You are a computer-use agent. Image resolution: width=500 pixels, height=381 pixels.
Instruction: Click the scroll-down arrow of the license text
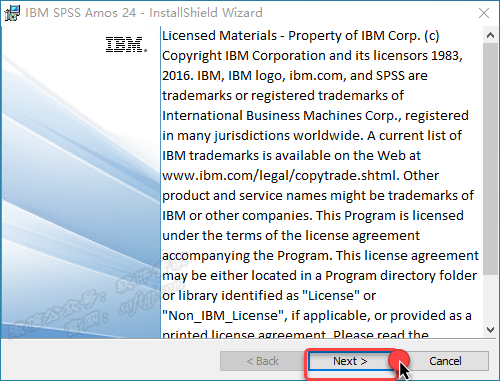click(490, 330)
